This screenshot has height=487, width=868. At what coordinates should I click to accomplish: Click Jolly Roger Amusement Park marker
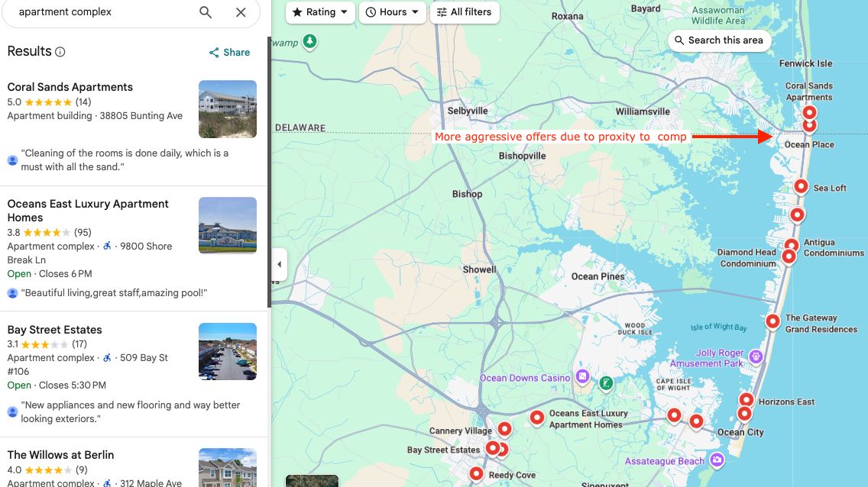click(x=756, y=356)
